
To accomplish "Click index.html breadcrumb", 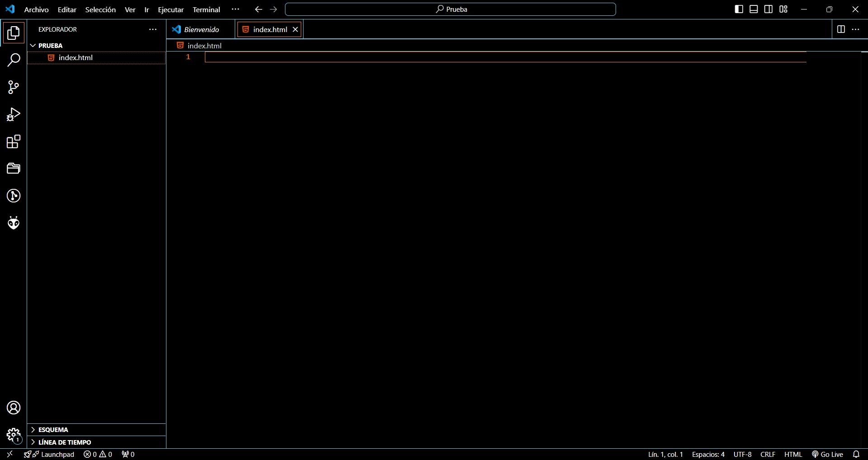I will 199,46.
